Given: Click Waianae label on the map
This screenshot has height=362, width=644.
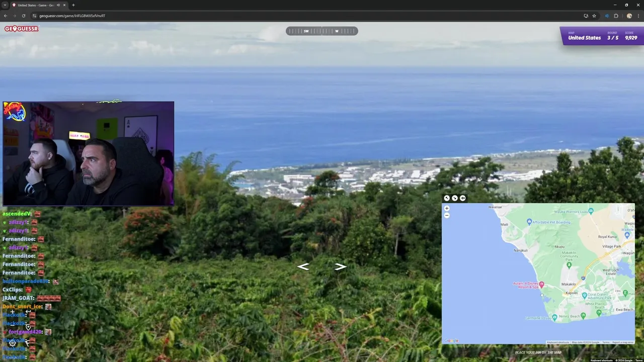Looking at the screenshot, I should 495,207.
